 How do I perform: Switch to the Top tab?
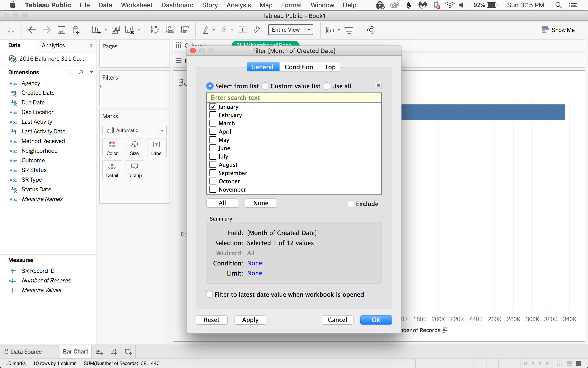click(x=330, y=67)
